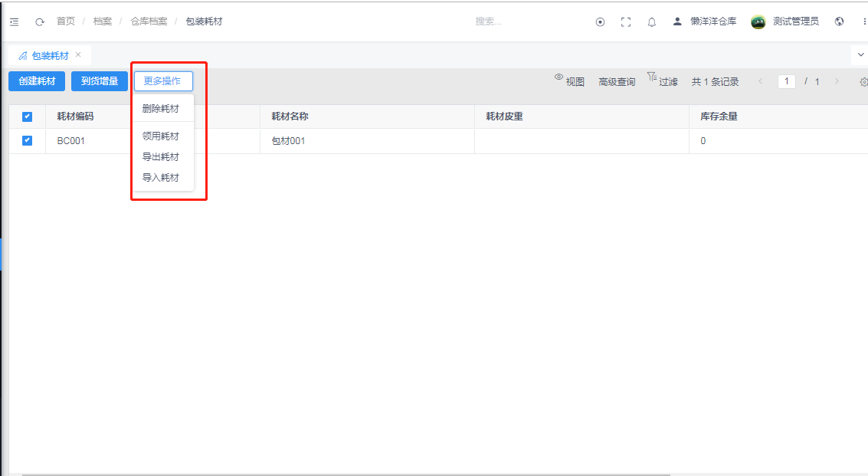Screen dimensions: 868x476
Task: Click the 视图 view link
Action: click(575, 82)
